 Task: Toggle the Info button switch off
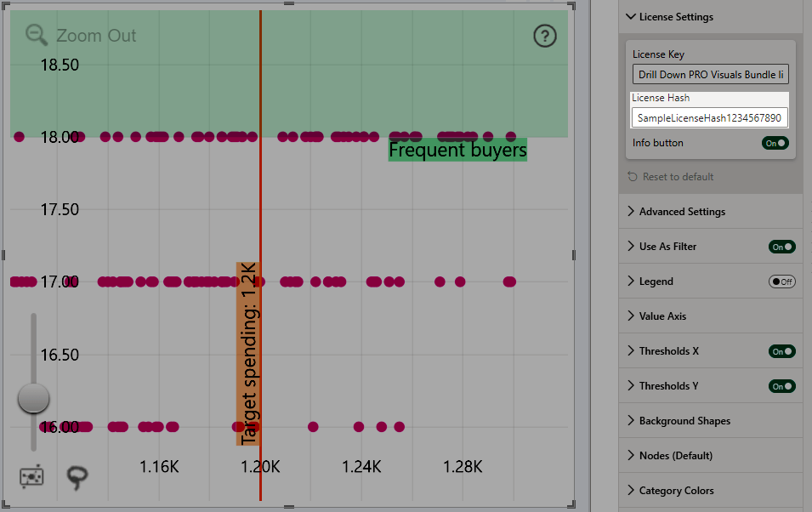pos(775,143)
